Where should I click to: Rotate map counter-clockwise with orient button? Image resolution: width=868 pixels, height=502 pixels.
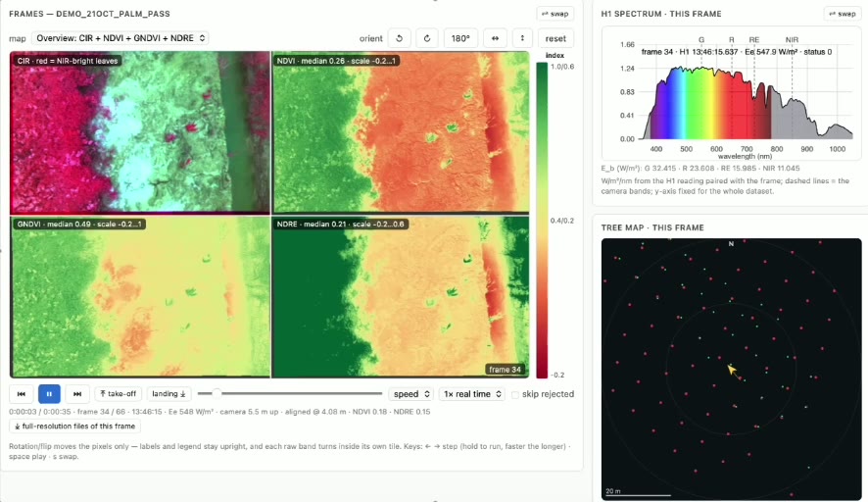399,38
